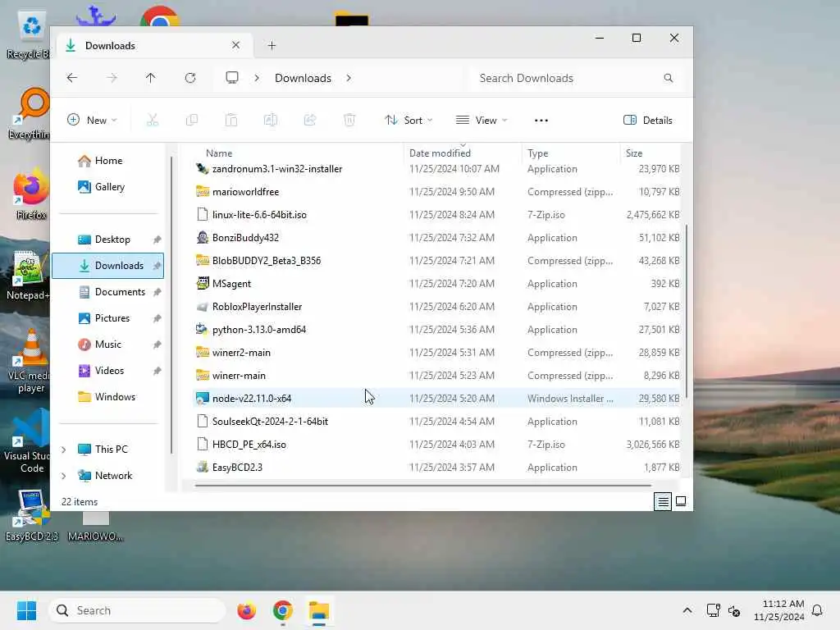Open the See more ellipsis menu
This screenshot has height=630, width=840.
[541, 120]
